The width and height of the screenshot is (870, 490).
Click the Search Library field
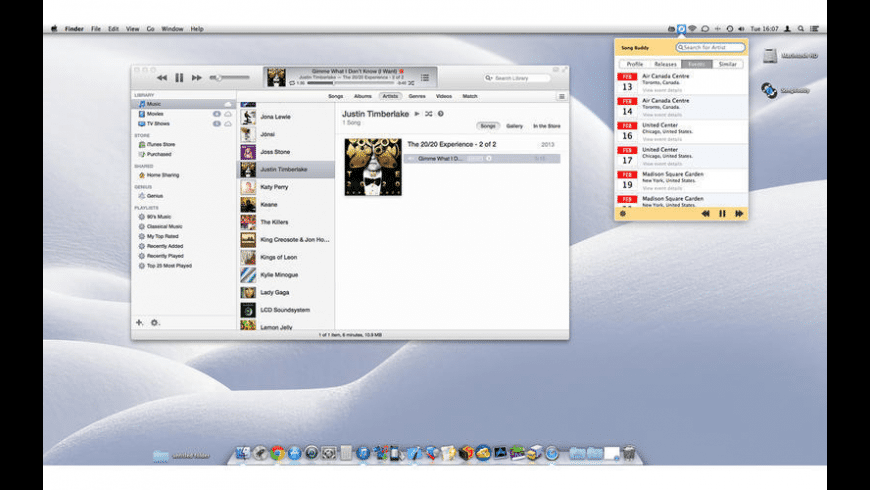[517, 78]
